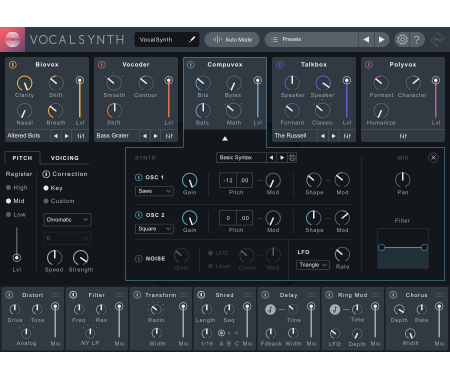450x380 pixels.
Task: Save the Basic Syntax synth preset
Action: pos(292,158)
